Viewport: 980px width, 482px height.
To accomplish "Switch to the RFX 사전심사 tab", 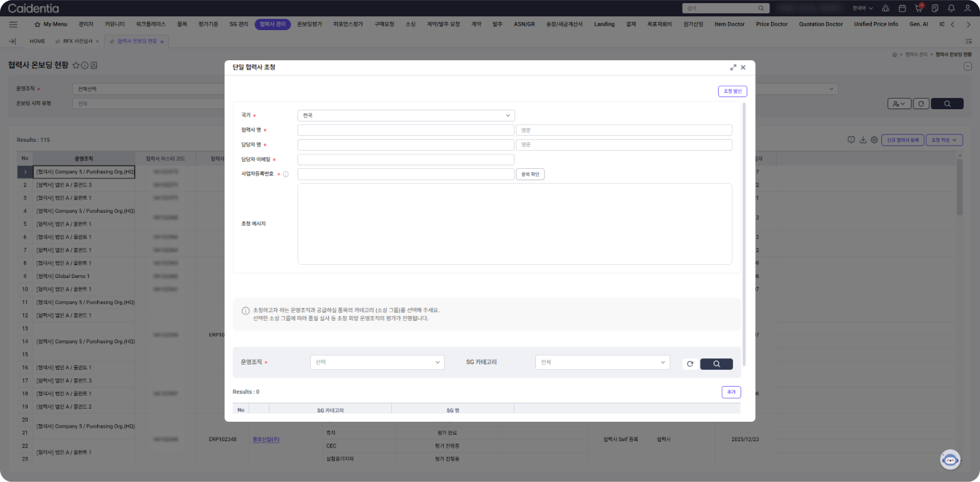I will click(x=77, y=41).
